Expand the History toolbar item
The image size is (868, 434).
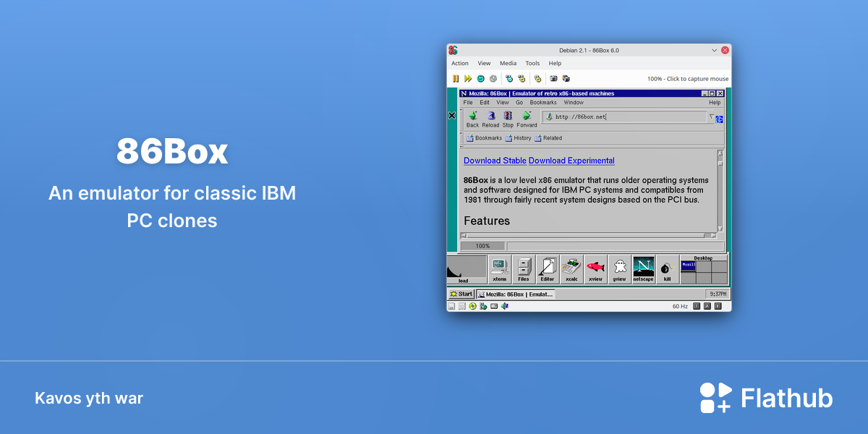click(x=518, y=138)
